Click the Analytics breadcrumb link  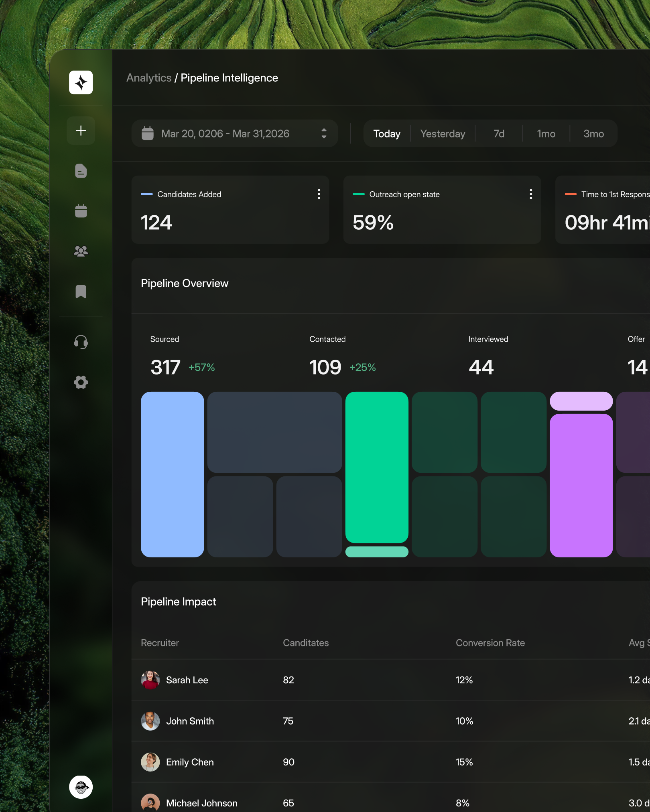click(149, 78)
